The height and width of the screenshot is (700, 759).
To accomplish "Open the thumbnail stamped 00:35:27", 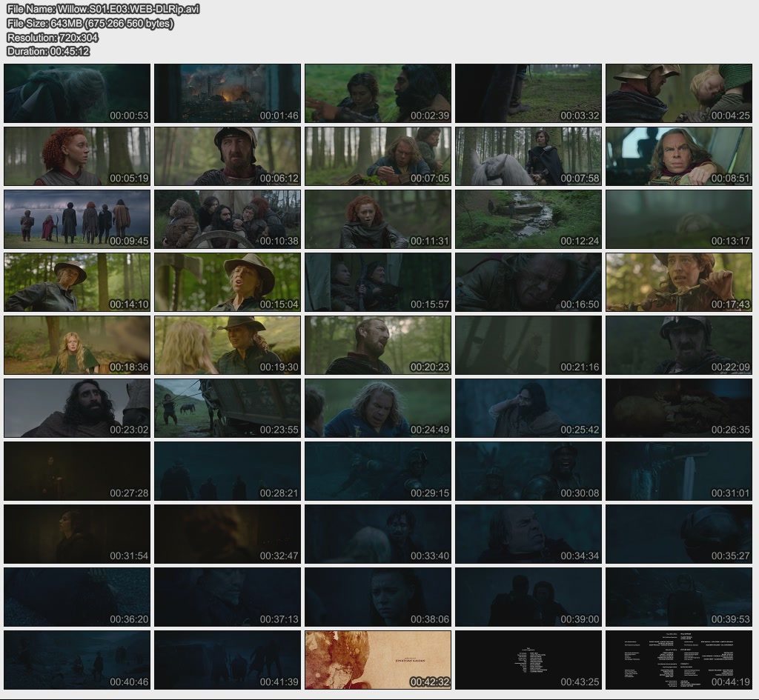I will click(x=679, y=534).
